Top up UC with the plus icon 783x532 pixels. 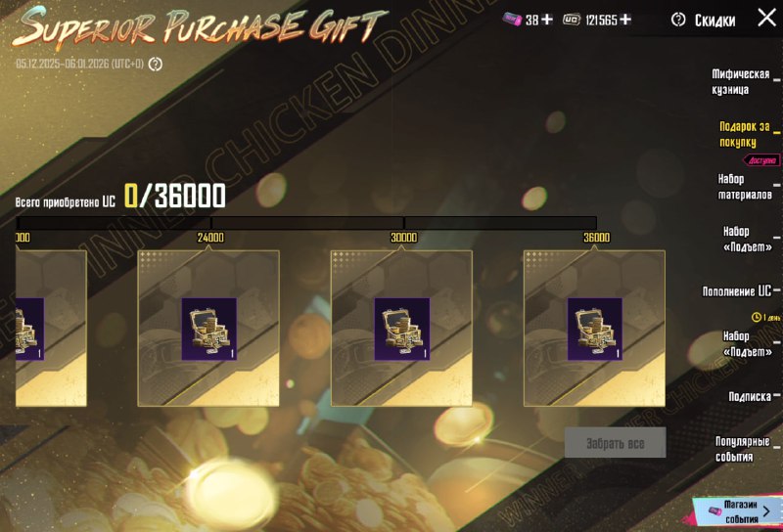[x=625, y=20]
